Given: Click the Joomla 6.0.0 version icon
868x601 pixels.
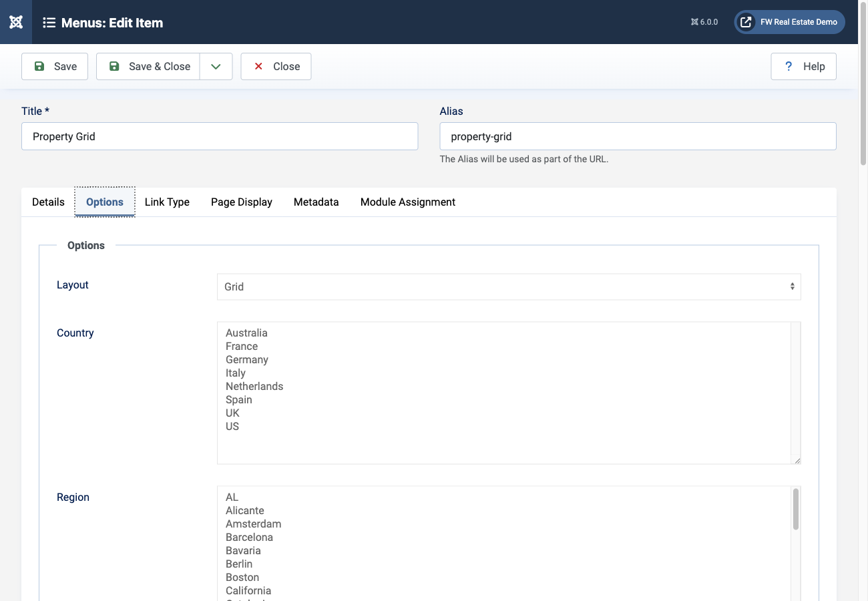Looking at the screenshot, I should click(x=693, y=21).
